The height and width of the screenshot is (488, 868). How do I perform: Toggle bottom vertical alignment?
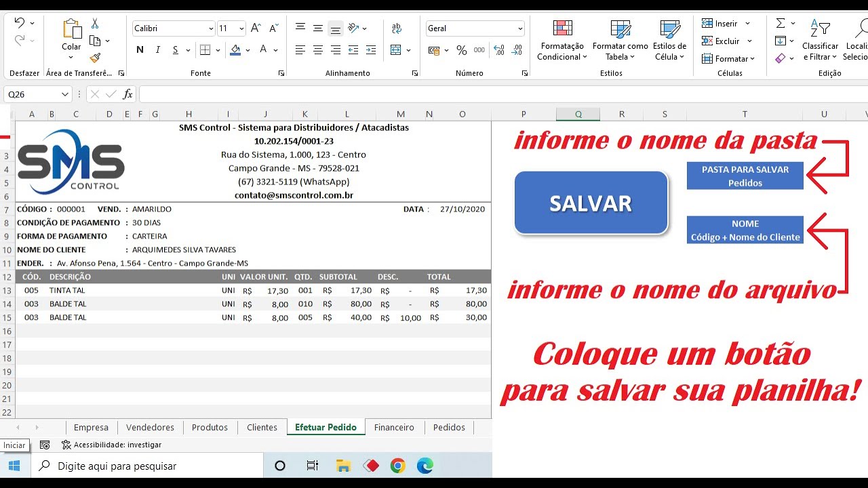tap(336, 28)
